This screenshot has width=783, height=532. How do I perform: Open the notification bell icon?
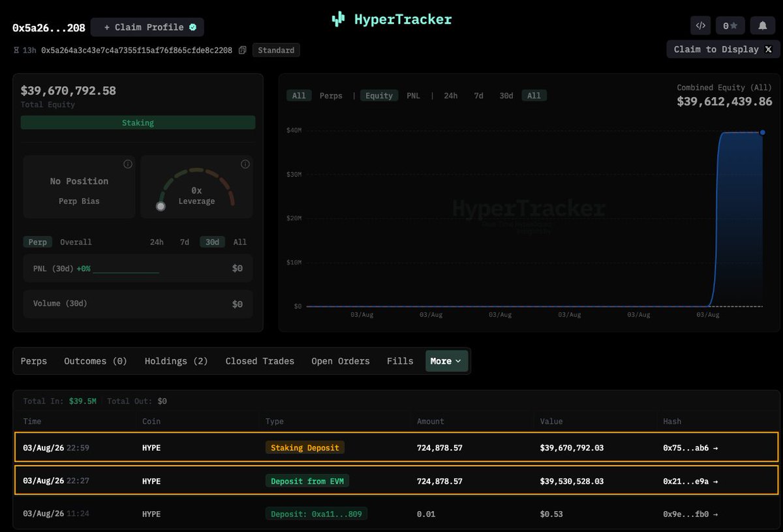click(762, 26)
